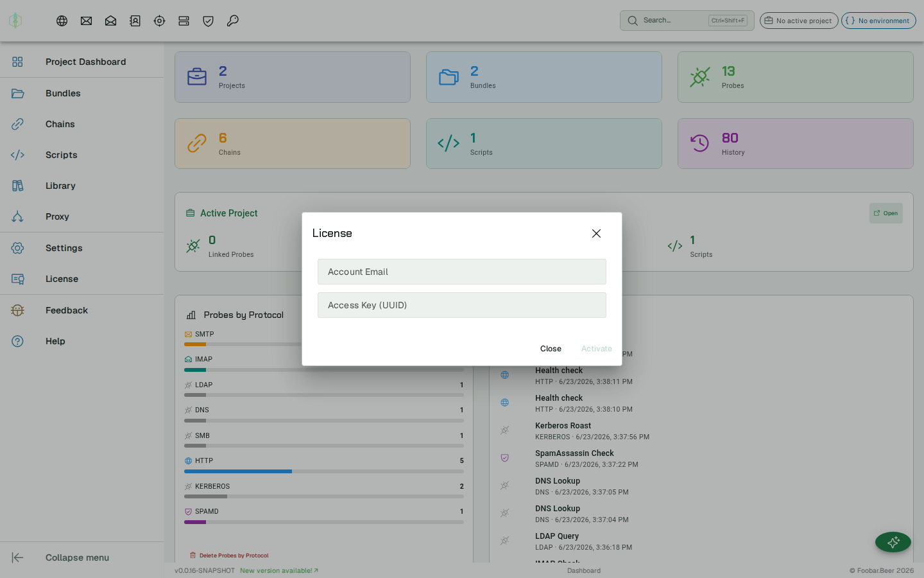924x578 pixels.
Task: Click the shield check toolbar icon
Action: pos(208,21)
